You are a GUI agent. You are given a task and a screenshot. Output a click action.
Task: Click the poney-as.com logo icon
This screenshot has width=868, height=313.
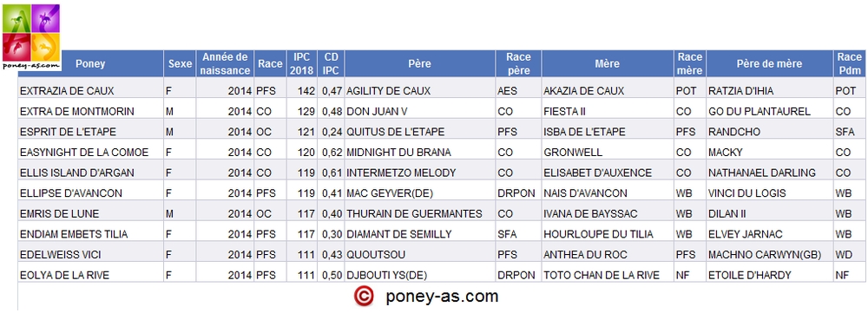[x=31, y=36]
